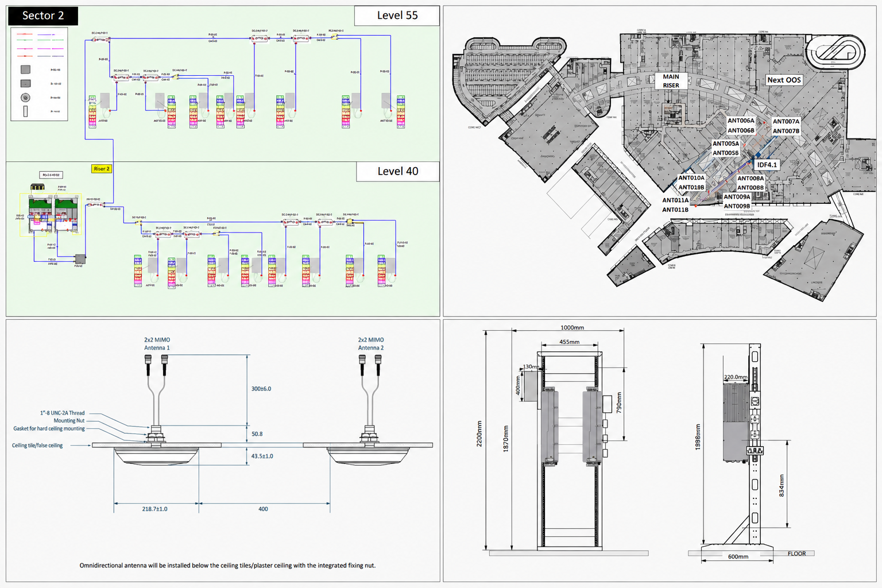Select the "1"-8 UNC-2A Thread" callout
Image resolution: width=882 pixels, height=588 pixels.
62,413
